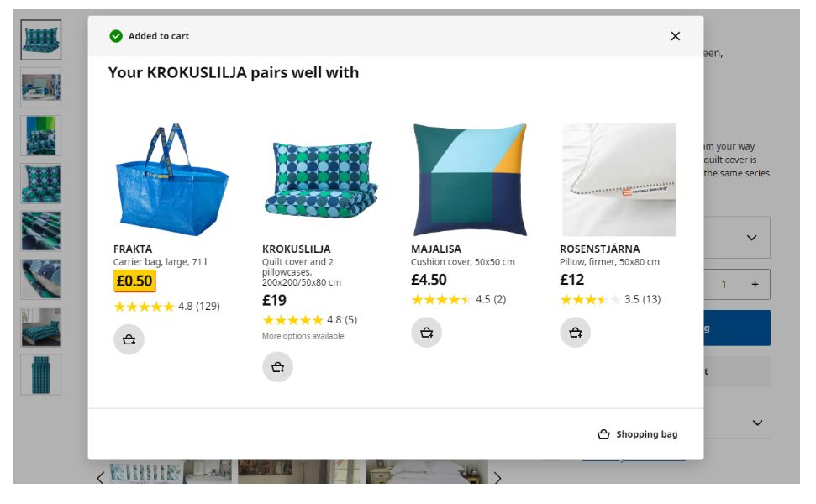Screen dimensions: 816x504
Task: Add ROSENSTJÄRNA pillow to cart
Action: tap(575, 333)
